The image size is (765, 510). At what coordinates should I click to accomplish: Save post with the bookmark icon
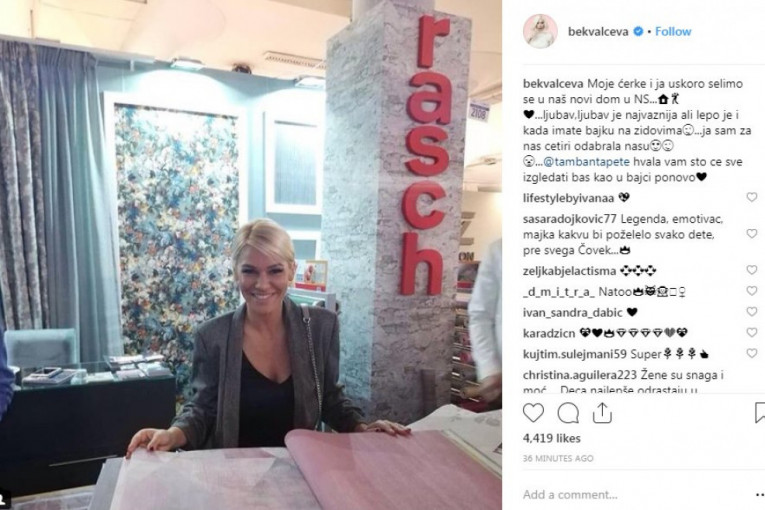pyautogui.click(x=760, y=413)
